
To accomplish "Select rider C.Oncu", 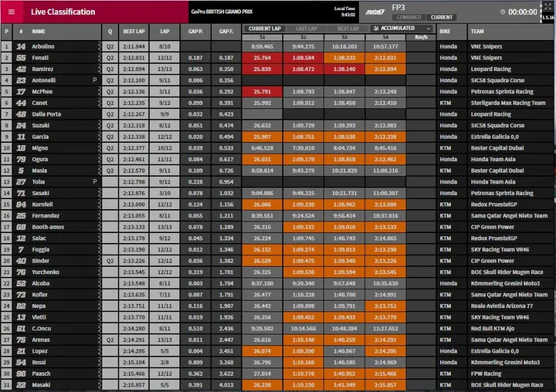I will point(41,329).
